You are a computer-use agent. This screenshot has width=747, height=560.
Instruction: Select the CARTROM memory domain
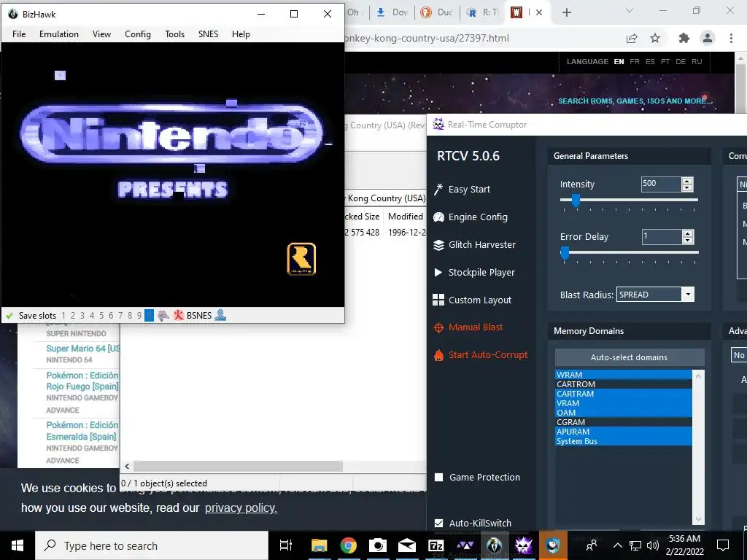coord(623,384)
